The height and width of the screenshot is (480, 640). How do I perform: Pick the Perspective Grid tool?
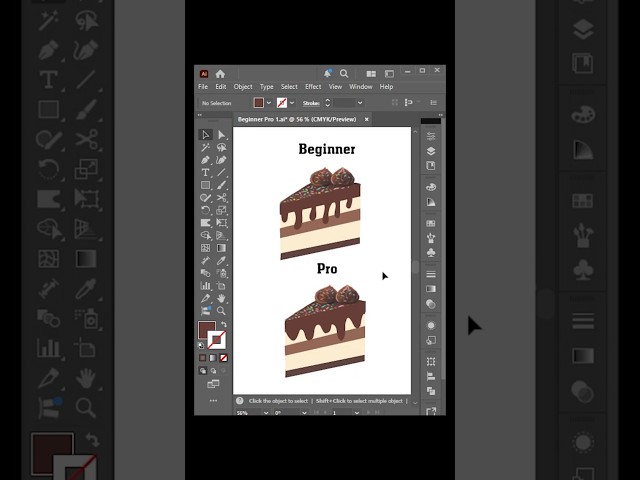point(221,236)
